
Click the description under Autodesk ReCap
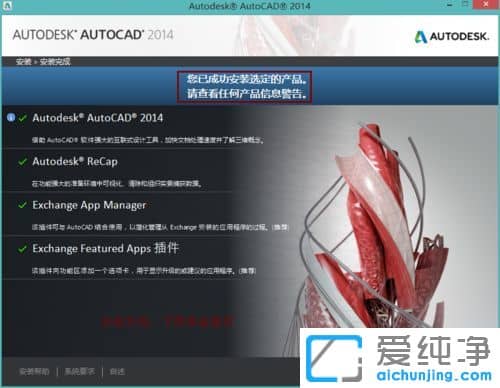[x=116, y=184]
